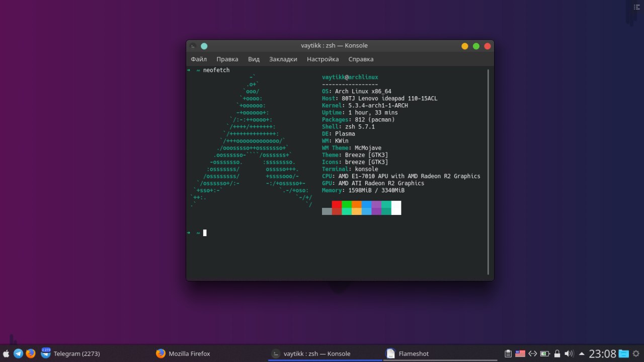Close Konsole with the red button
This screenshot has height=362, width=644.
pyautogui.click(x=487, y=46)
